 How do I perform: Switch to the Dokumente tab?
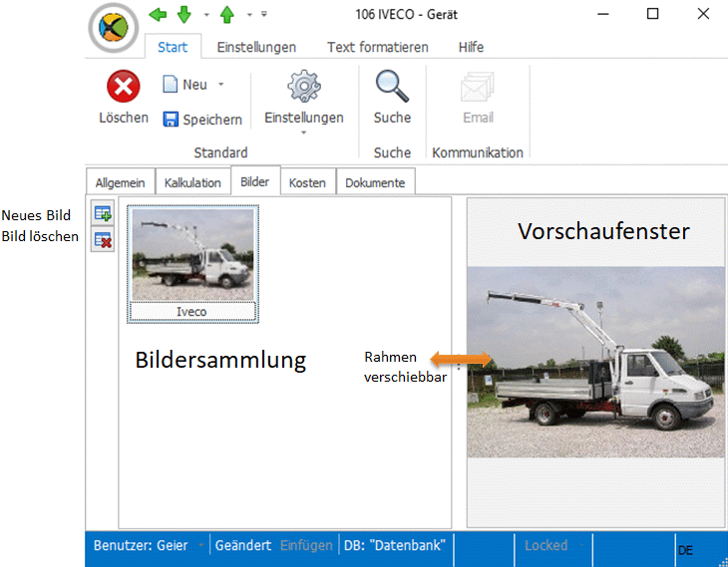point(375,182)
